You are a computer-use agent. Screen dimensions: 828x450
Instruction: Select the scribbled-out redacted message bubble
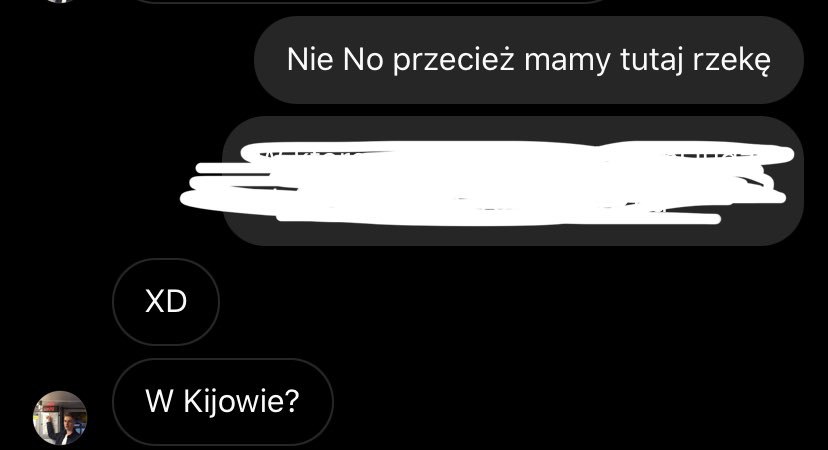click(513, 181)
